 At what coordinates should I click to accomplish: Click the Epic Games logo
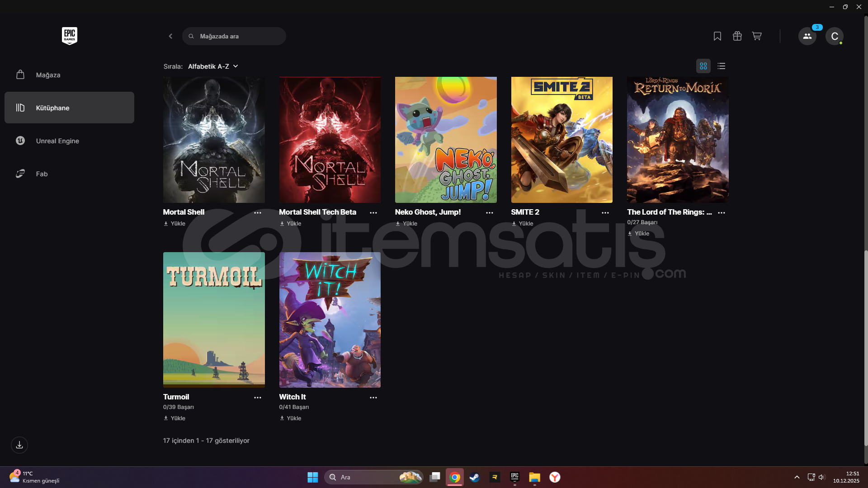69,36
